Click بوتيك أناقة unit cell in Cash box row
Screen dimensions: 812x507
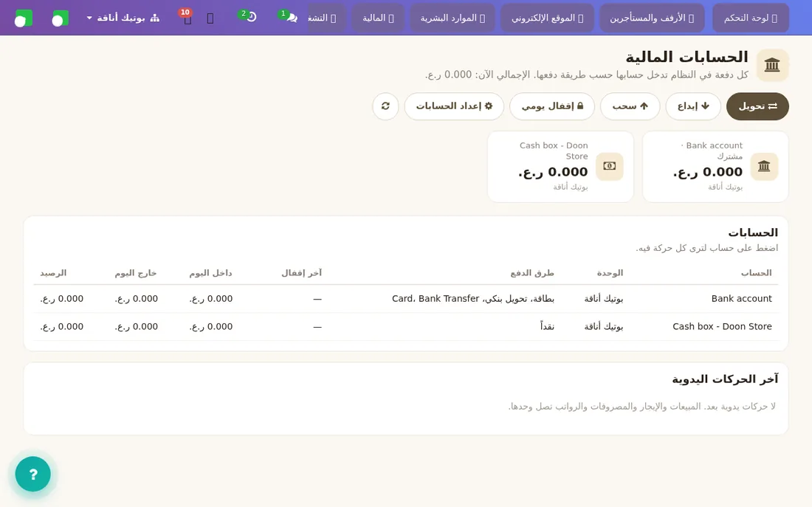click(603, 327)
